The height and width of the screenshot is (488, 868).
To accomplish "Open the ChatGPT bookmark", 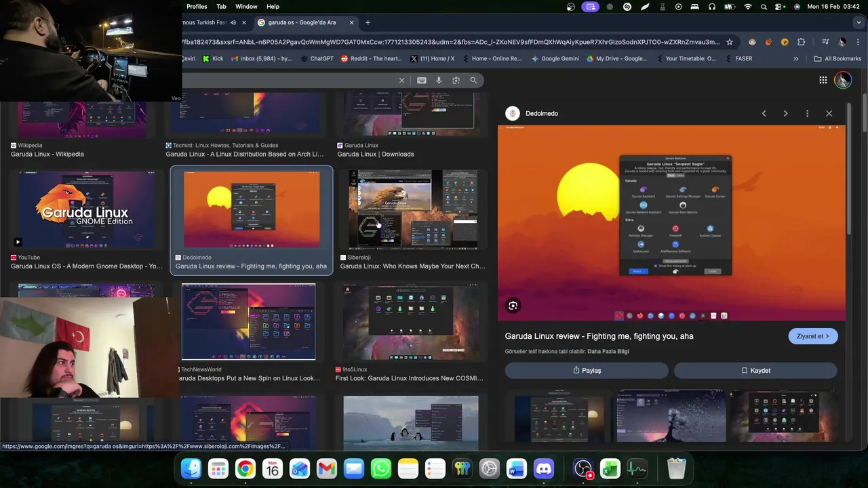I will [x=317, y=59].
